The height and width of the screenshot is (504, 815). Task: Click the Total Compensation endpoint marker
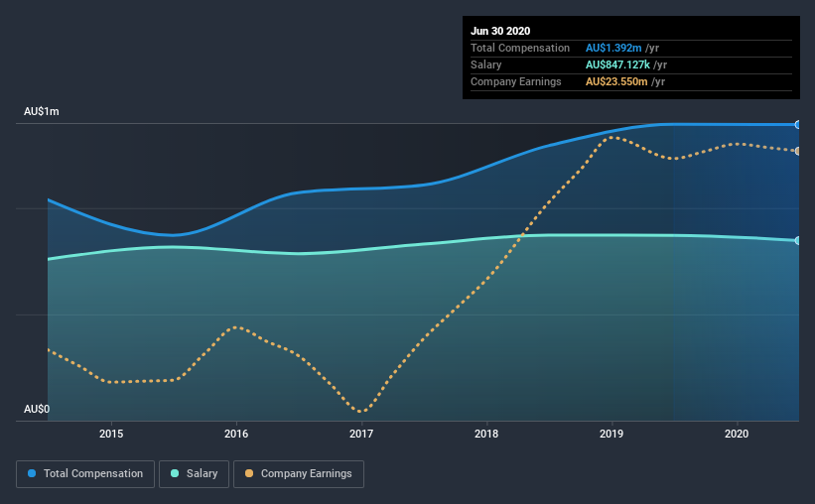[x=798, y=125]
